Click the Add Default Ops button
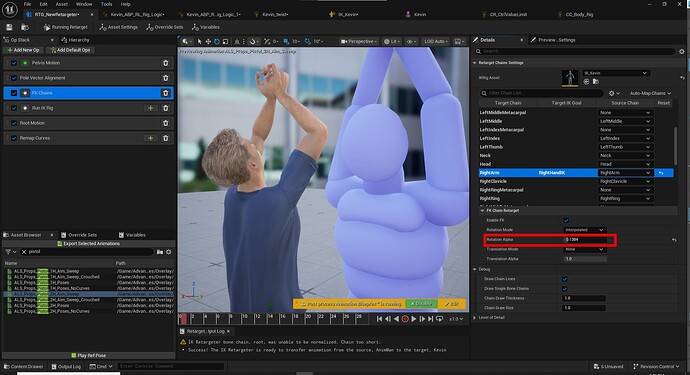 click(70, 50)
